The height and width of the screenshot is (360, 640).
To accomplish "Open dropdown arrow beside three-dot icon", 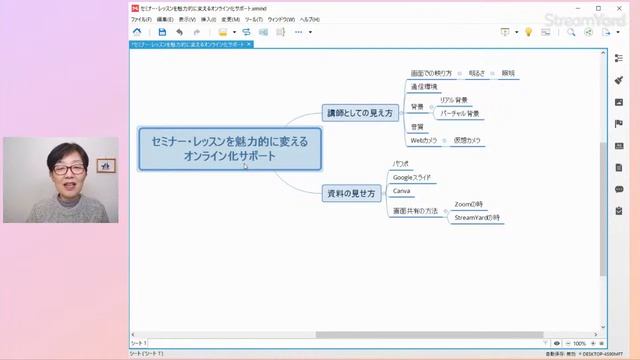I will click(310, 32).
